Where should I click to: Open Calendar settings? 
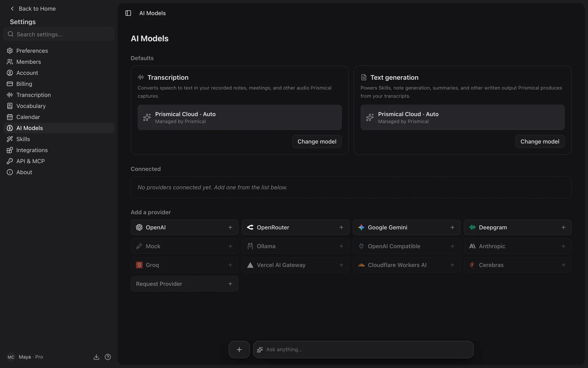pos(59,117)
